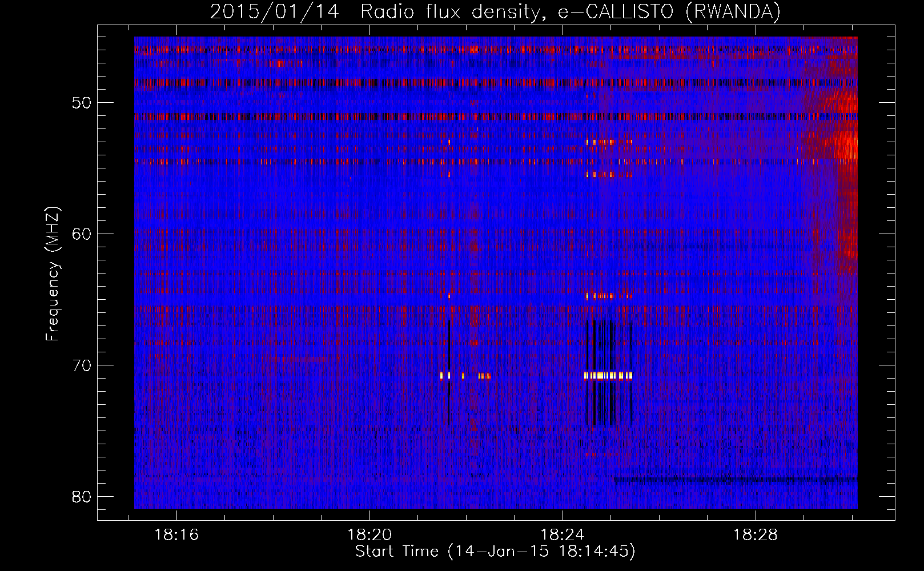Viewport: 924px width, 571px height.
Task: Select the '18:16' time axis label
Action: click(176, 535)
